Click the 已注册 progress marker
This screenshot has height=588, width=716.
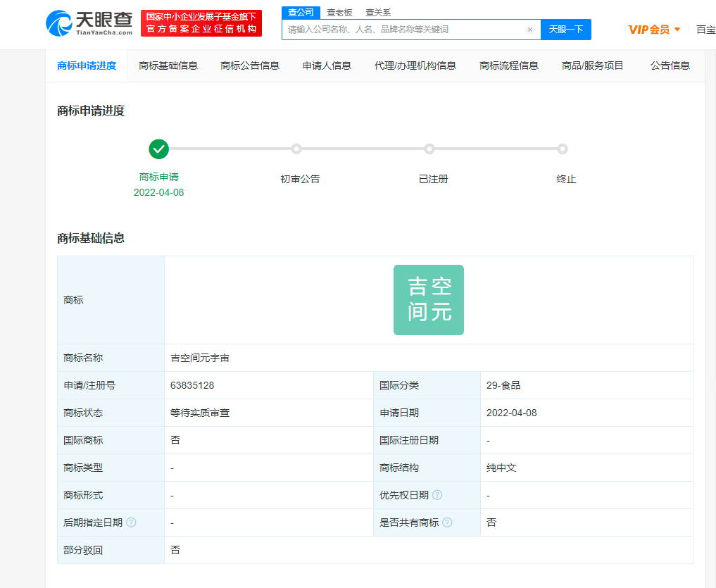tap(429, 149)
